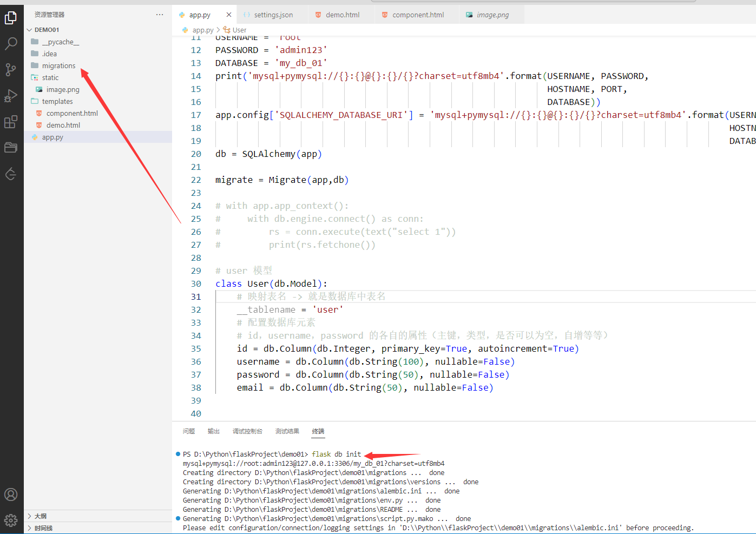Close the app.py editor tab

229,15
